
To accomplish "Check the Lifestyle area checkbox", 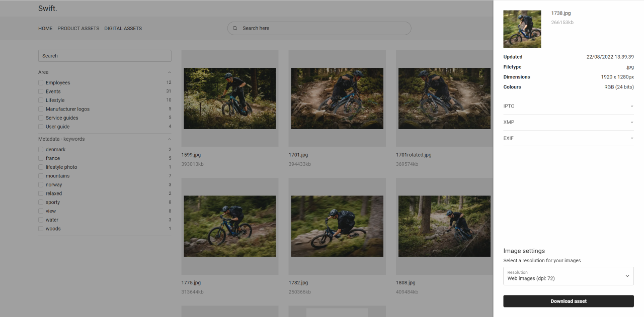I will tap(40, 100).
